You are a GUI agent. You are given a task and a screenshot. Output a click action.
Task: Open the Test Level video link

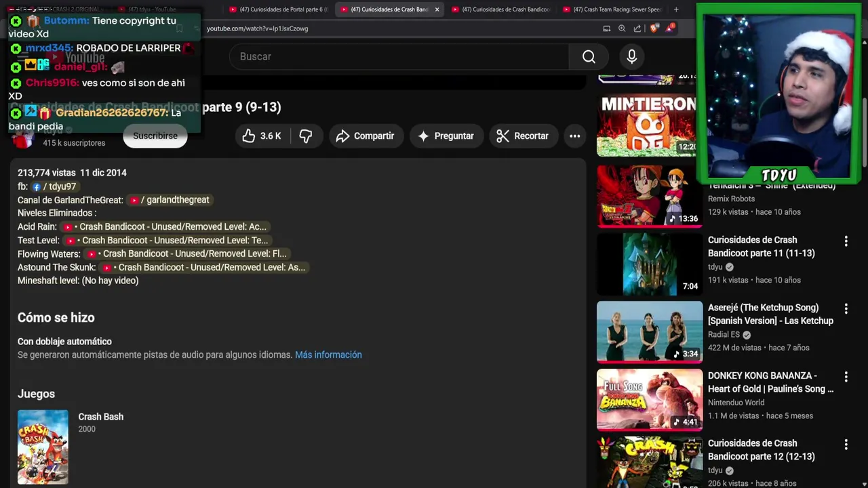point(167,241)
